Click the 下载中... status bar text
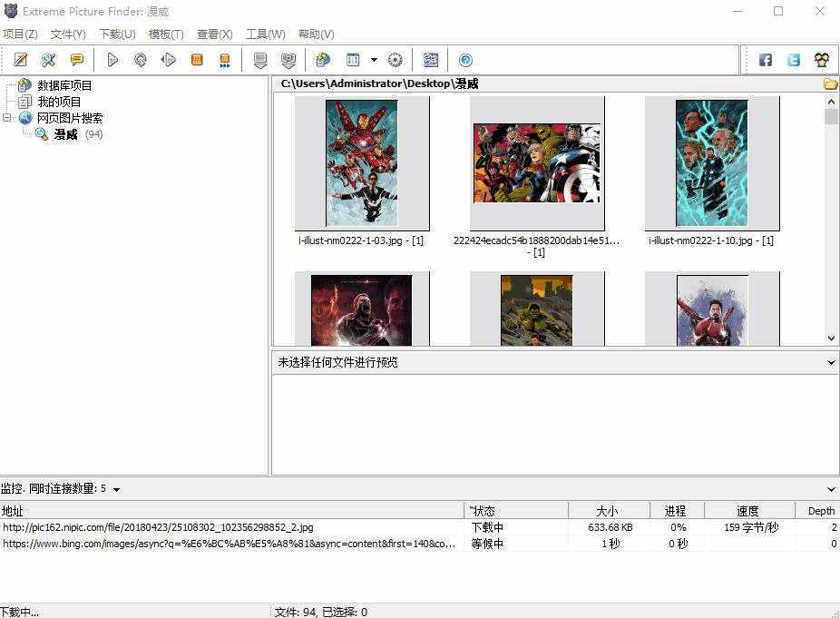Screen dimensions: 840x618 (19, 613)
